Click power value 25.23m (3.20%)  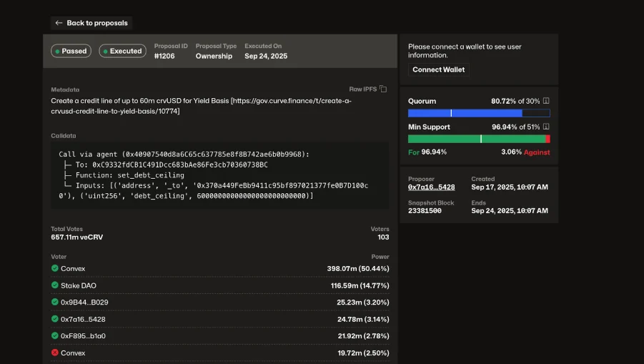[x=362, y=302]
